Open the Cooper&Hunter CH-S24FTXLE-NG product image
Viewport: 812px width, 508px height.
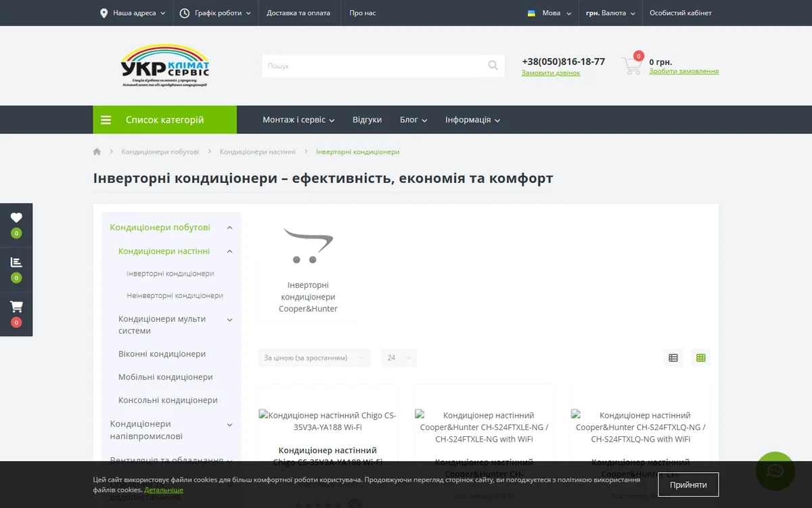click(x=484, y=427)
